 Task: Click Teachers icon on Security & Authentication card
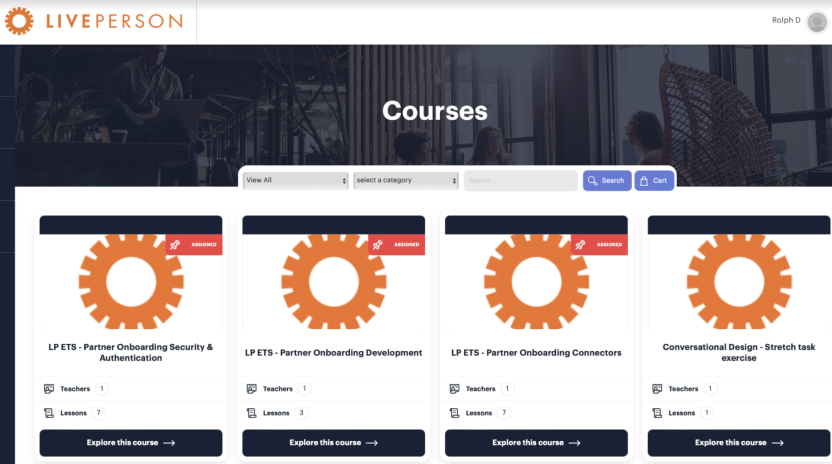49,389
